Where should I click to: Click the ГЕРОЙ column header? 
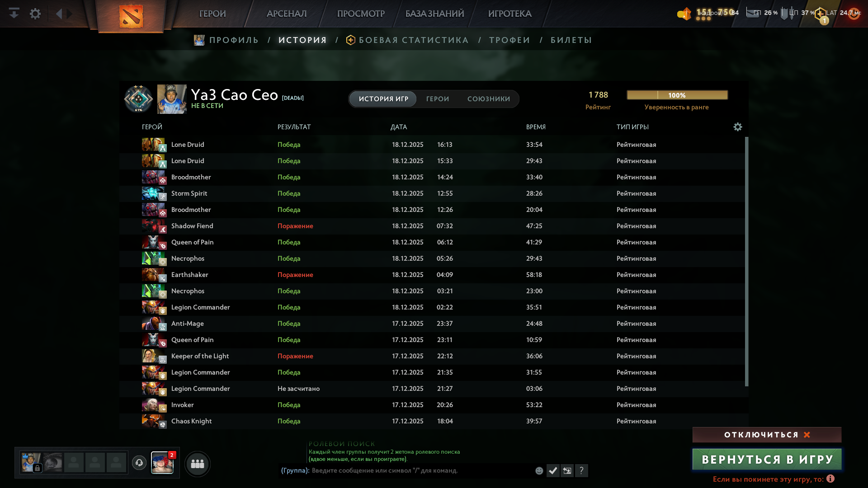(x=152, y=127)
